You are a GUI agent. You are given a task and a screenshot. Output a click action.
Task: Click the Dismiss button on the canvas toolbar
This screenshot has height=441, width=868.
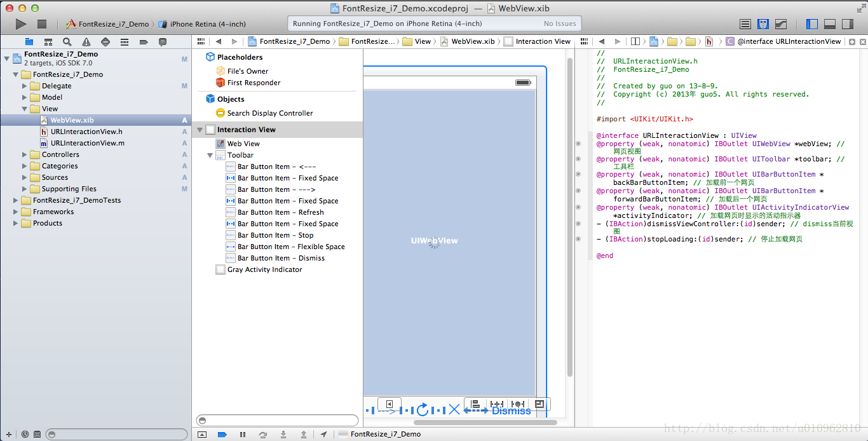point(511,410)
